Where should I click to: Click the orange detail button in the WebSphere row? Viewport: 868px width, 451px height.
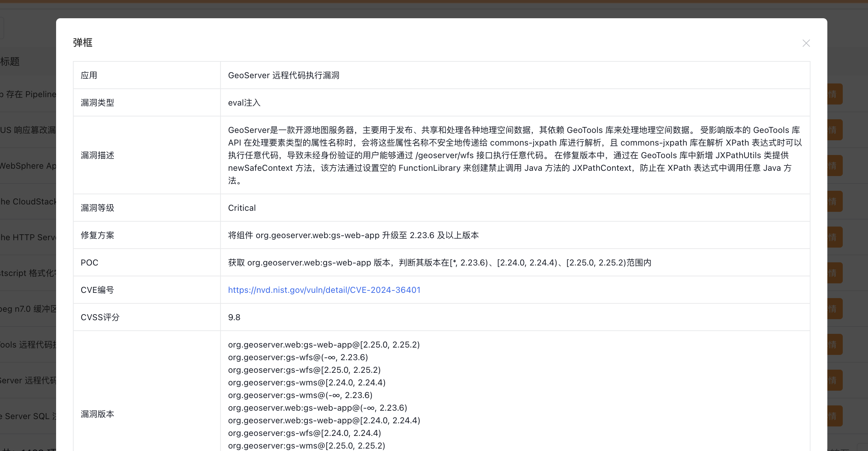click(x=835, y=166)
